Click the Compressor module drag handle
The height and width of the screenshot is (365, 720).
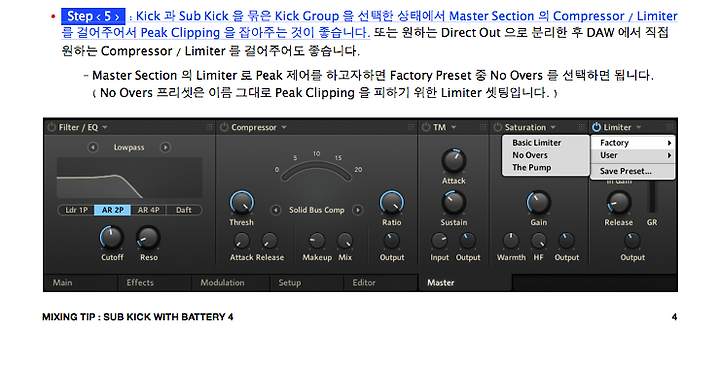coord(411,127)
